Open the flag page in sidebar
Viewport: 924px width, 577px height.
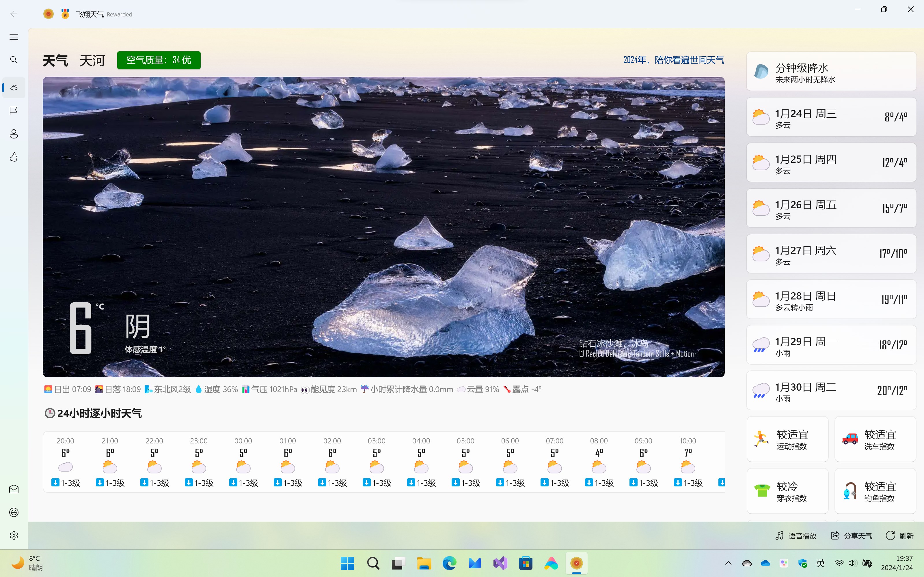[14, 111]
